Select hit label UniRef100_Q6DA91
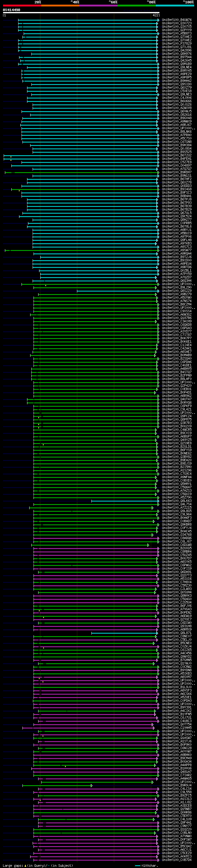Viewport: 197px width, 868px height. tap(177, 572)
